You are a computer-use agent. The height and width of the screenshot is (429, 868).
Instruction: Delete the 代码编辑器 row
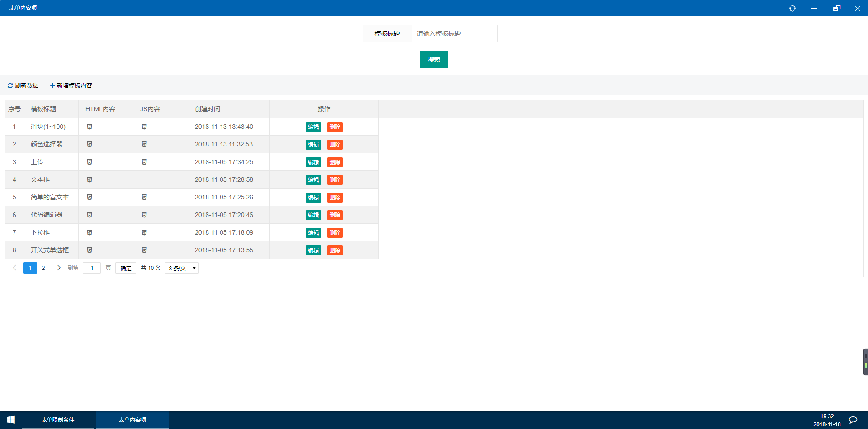pyautogui.click(x=335, y=215)
